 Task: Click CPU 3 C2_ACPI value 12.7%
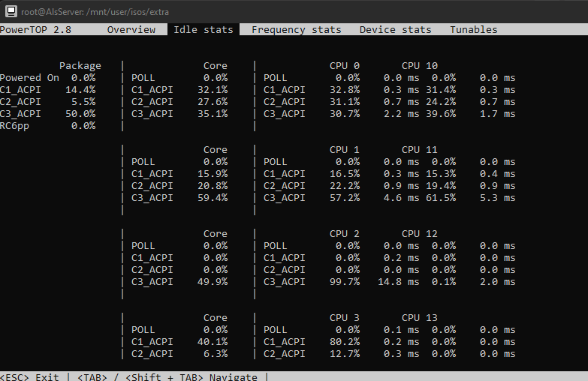pos(345,354)
